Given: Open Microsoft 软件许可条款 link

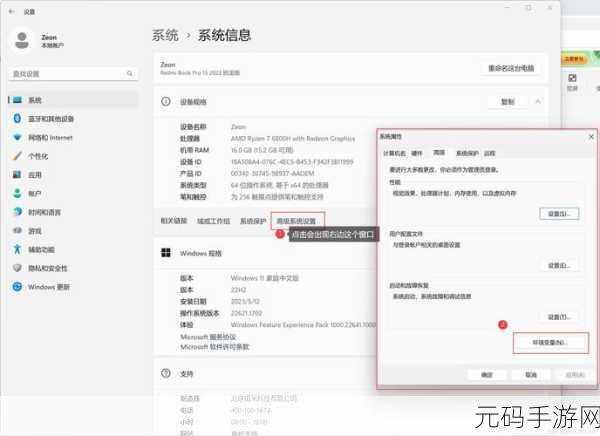Looking at the screenshot, I should [x=215, y=347].
